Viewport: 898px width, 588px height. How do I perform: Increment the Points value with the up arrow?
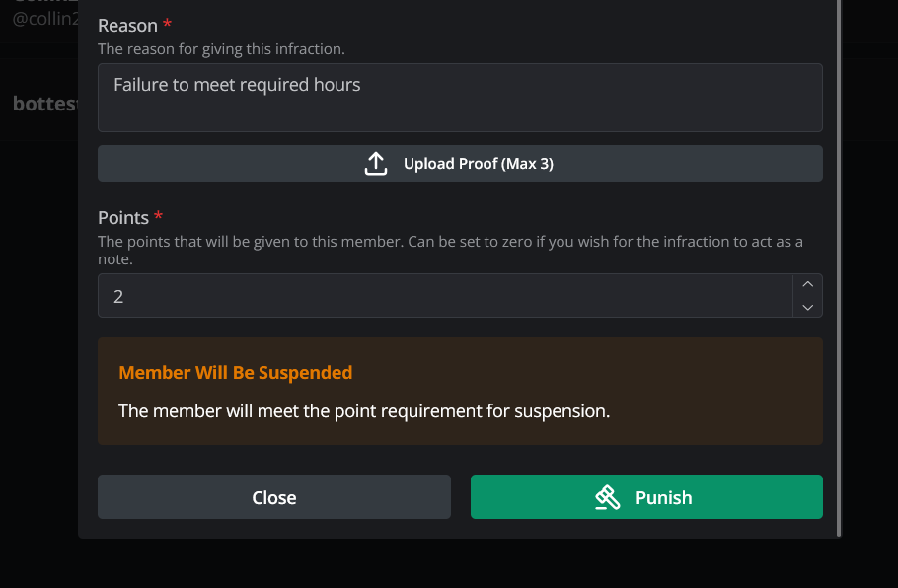[807, 284]
